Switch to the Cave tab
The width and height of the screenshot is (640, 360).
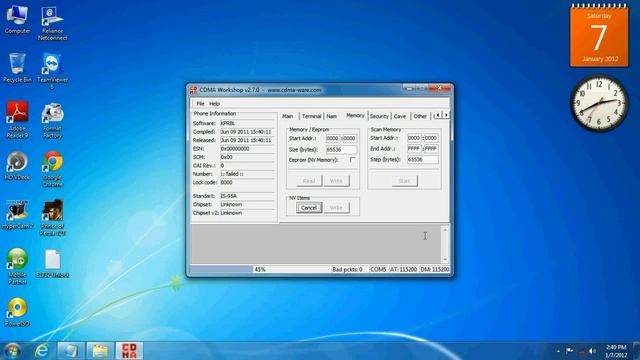(400, 116)
